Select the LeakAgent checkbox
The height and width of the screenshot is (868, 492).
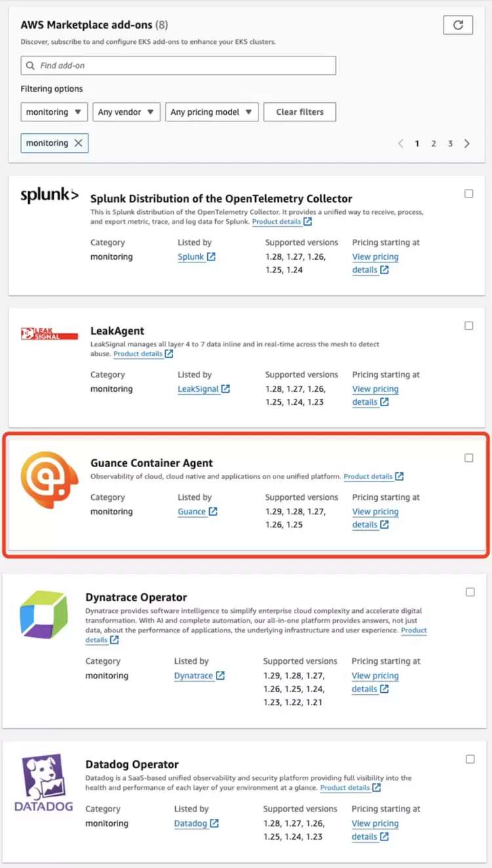(469, 326)
